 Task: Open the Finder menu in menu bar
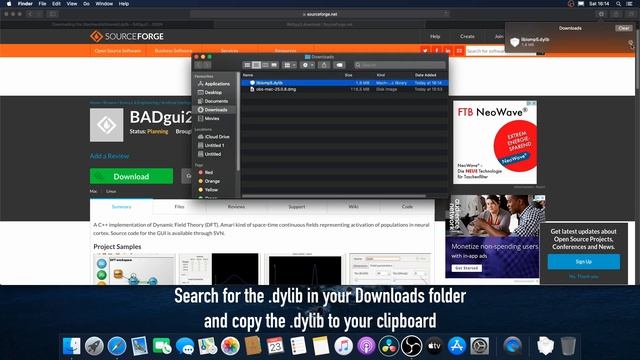(25, 4)
